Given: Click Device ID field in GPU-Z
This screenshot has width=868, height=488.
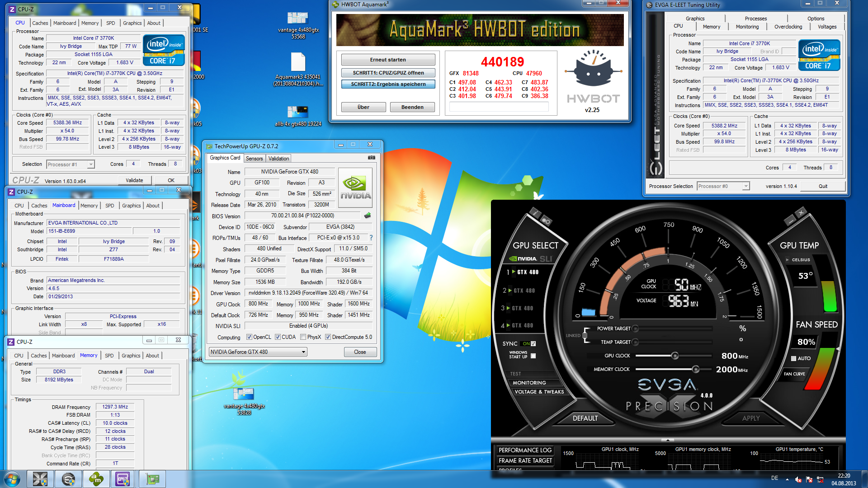Looking at the screenshot, I should pyautogui.click(x=260, y=227).
